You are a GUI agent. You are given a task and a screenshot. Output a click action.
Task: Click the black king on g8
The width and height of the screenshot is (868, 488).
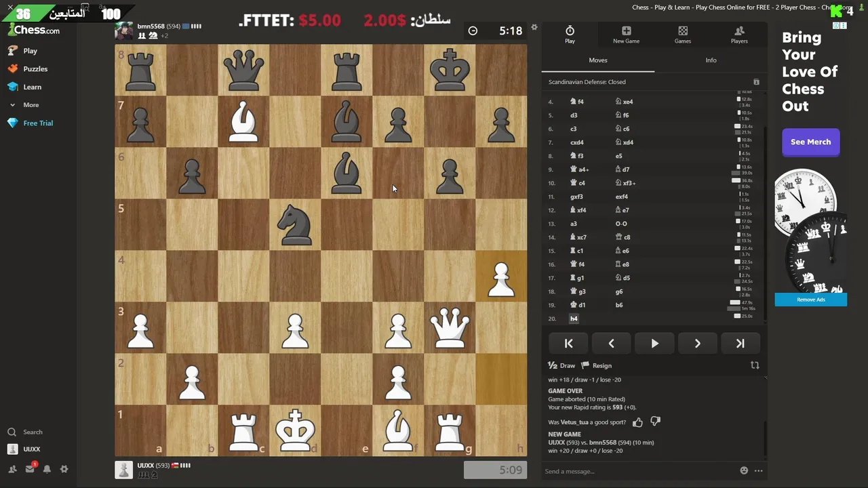[450, 70]
